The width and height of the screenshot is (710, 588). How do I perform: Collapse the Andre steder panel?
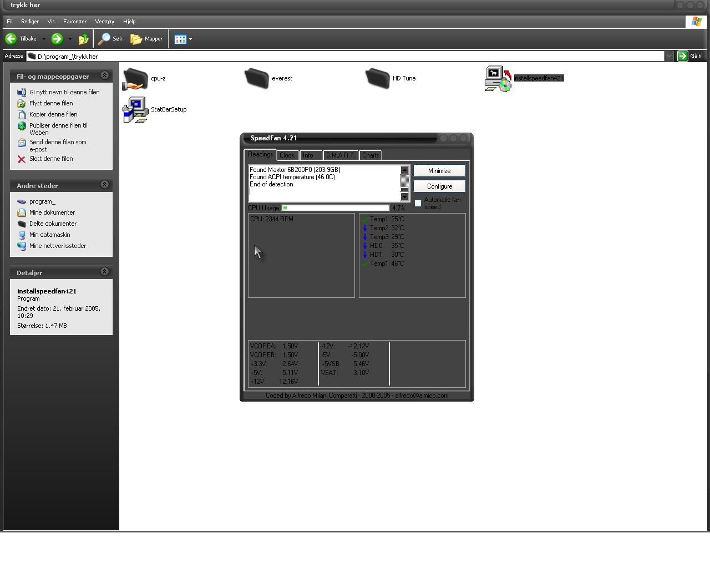pos(104,185)
